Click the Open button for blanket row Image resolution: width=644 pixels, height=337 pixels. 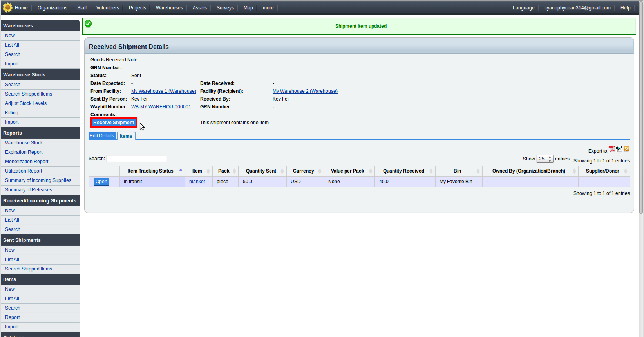click(101, 182)
